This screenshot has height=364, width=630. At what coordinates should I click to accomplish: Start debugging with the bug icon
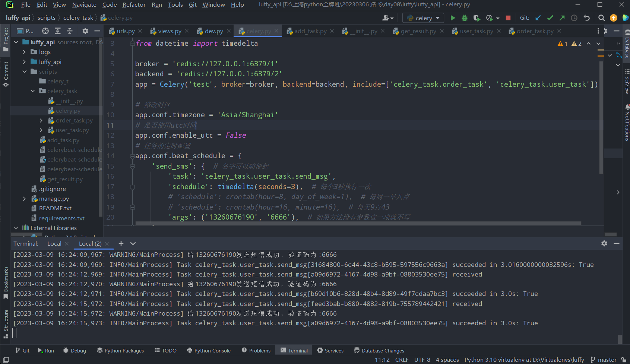pyautogui.click(x=465, y=18)
